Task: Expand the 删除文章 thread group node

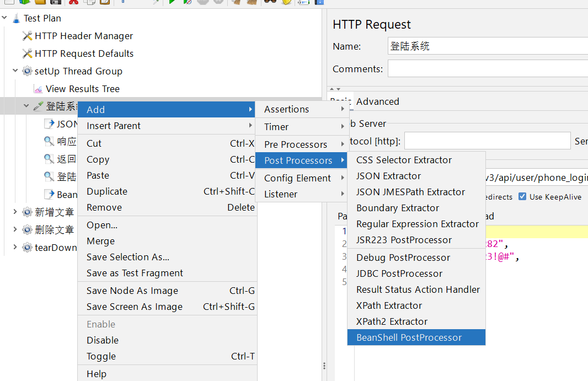Action: coord(15,230)
